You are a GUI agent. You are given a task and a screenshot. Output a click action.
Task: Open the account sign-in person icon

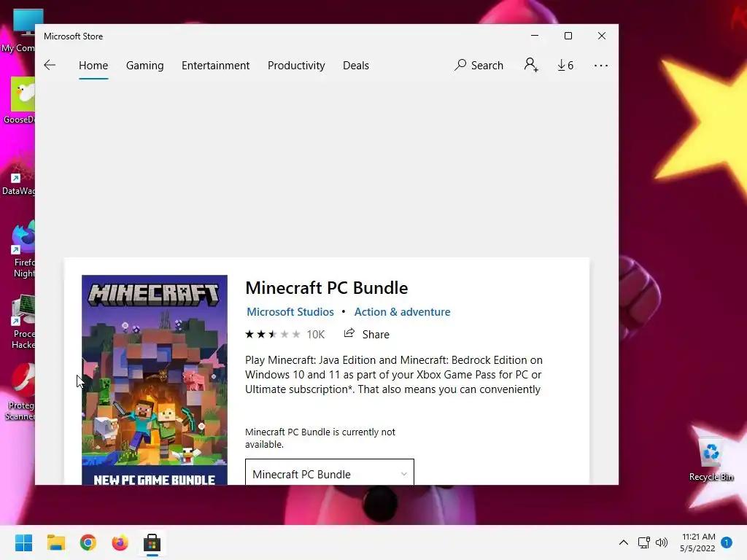[531, 65]
